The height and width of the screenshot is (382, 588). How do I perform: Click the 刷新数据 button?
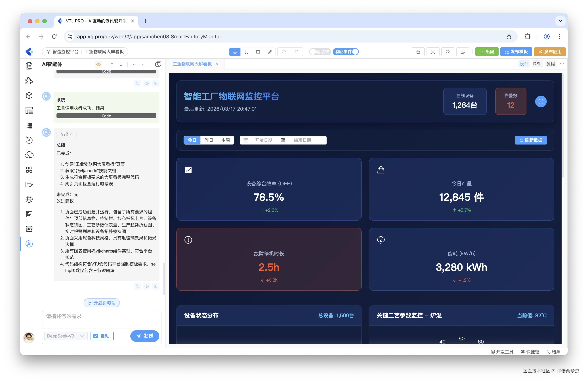coord(530,140)
